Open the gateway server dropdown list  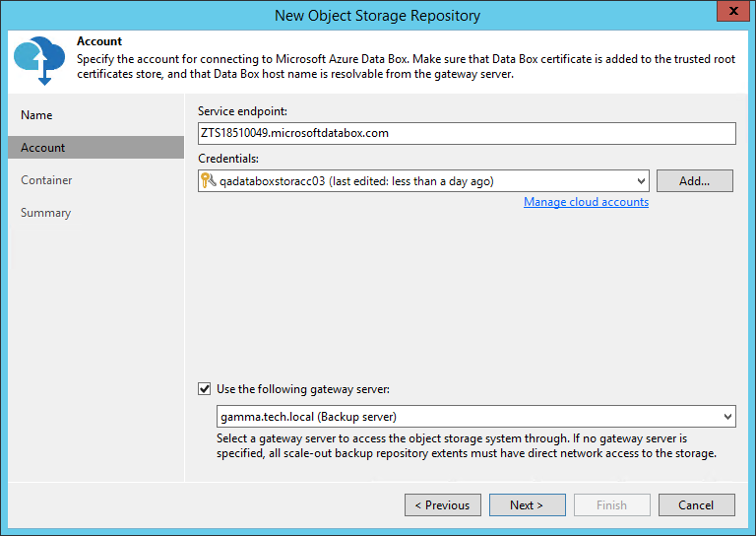click(x=726, y=417)
